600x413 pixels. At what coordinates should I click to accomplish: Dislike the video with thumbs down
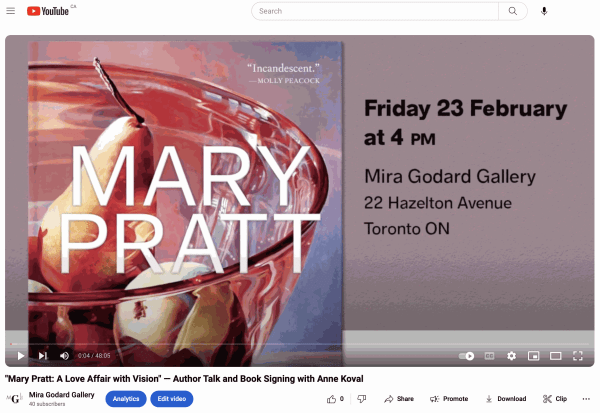pyautogui.click(x=361, y=399)
